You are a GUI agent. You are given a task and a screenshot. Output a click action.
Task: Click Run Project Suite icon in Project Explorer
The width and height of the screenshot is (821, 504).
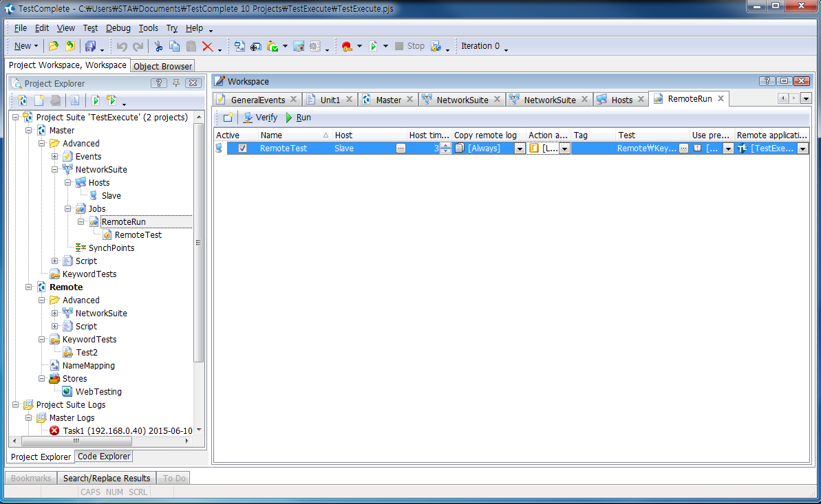click(111, 100)
